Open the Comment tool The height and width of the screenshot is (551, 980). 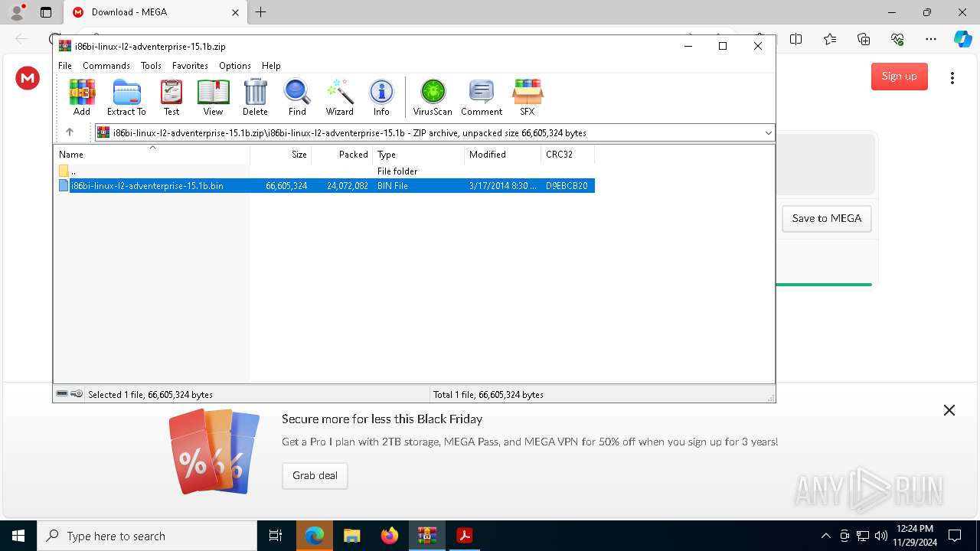pyautogui.click(x=482, y=97)
